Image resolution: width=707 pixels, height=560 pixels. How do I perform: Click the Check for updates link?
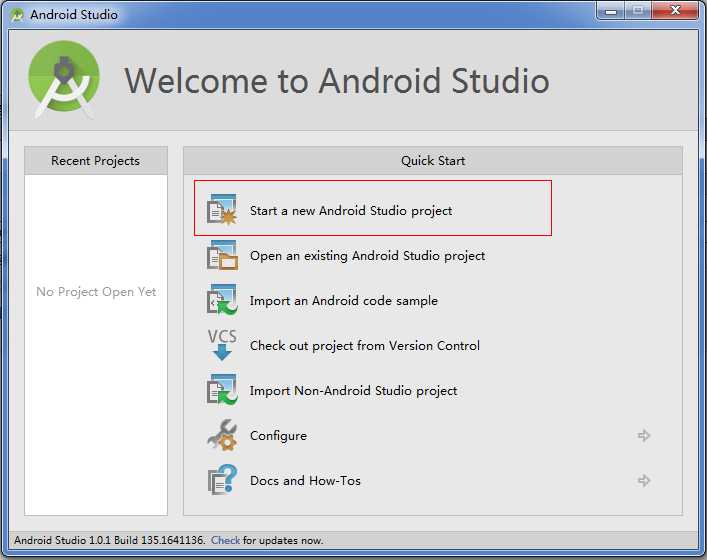[x=225, y=540]
